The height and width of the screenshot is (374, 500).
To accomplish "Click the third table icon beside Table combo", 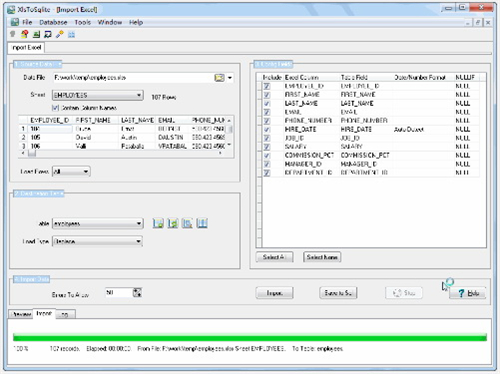I will pos(187,223).
